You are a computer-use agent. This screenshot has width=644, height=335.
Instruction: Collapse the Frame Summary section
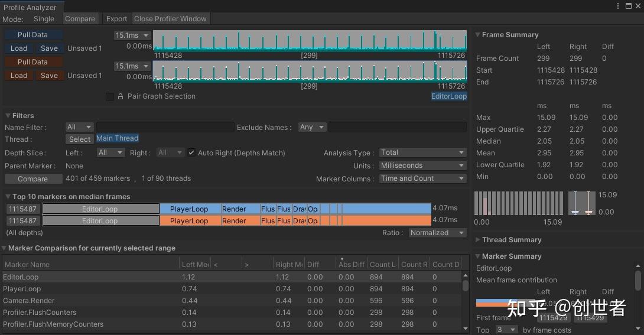click(x=478, y=35)
